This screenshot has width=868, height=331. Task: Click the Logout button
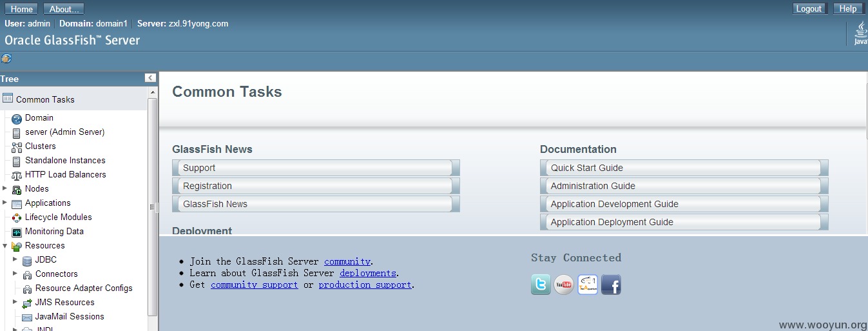[x=809, y=8]
